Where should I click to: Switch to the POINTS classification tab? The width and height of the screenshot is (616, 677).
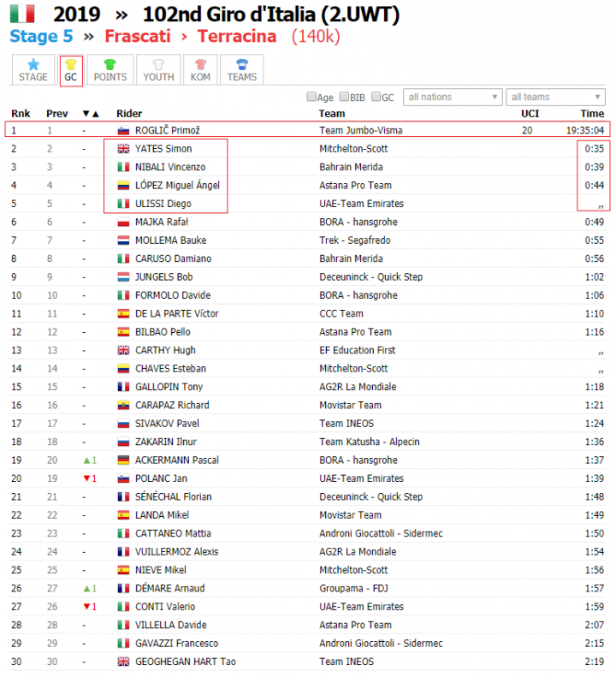click(110, 70)
